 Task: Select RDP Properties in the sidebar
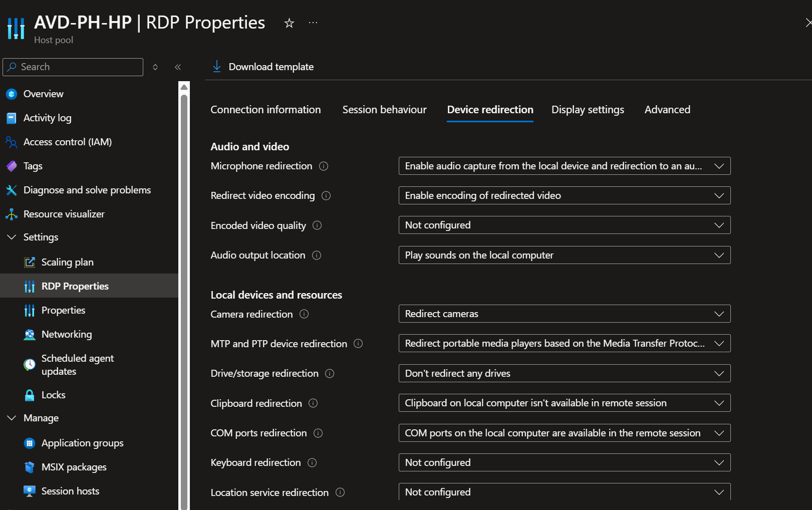coord(89,286)
